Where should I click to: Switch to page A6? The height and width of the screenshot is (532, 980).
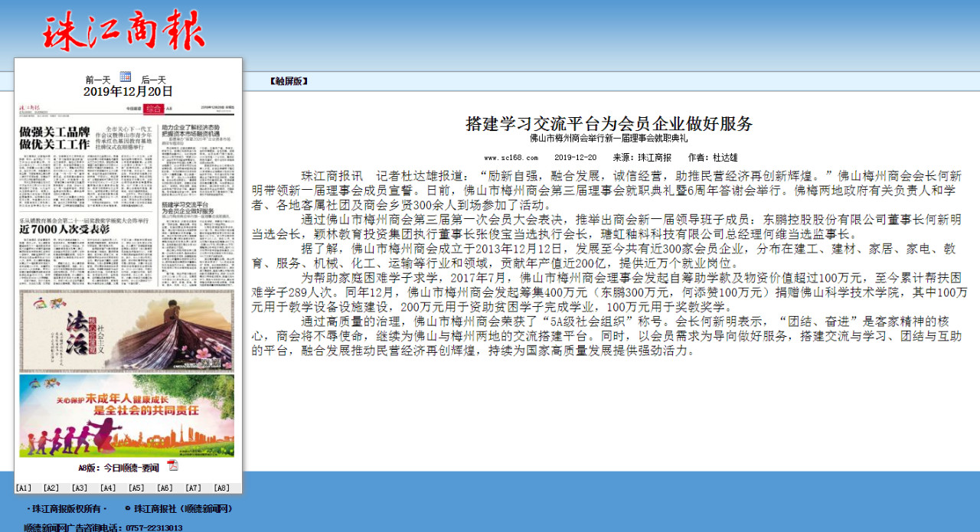[165, 488]
